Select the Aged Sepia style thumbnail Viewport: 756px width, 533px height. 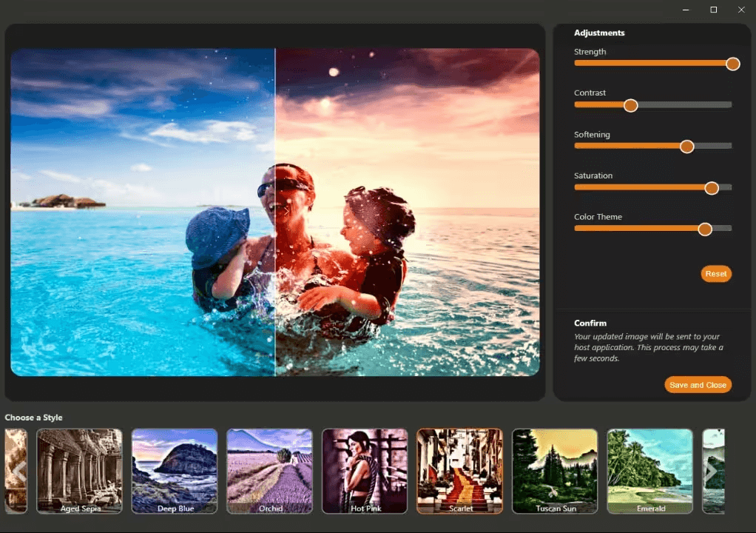[x=79, y=471]
